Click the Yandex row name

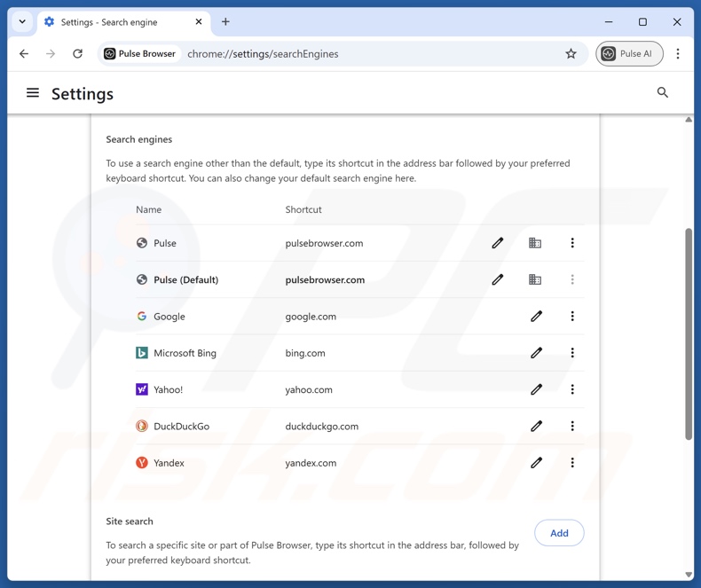click(x=169, y=463)
